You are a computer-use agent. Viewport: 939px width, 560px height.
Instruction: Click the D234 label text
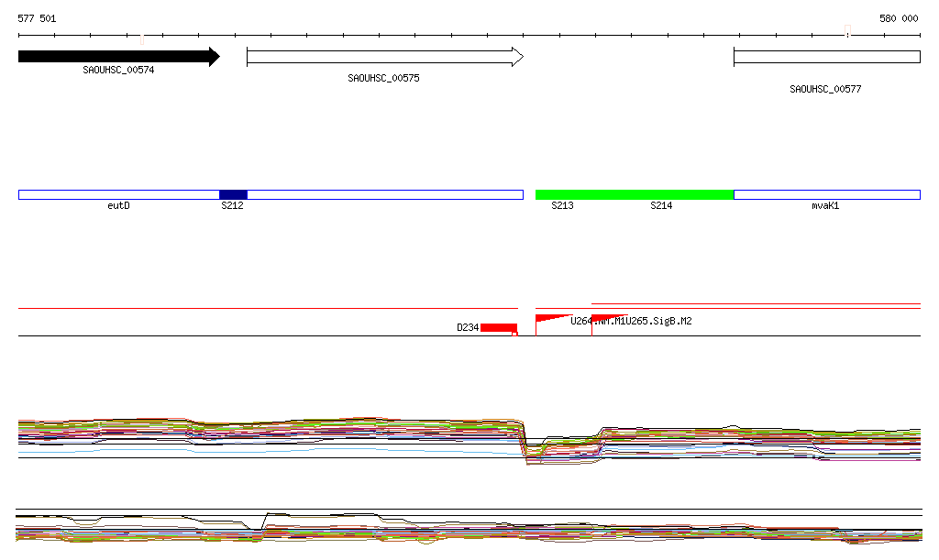468,327
